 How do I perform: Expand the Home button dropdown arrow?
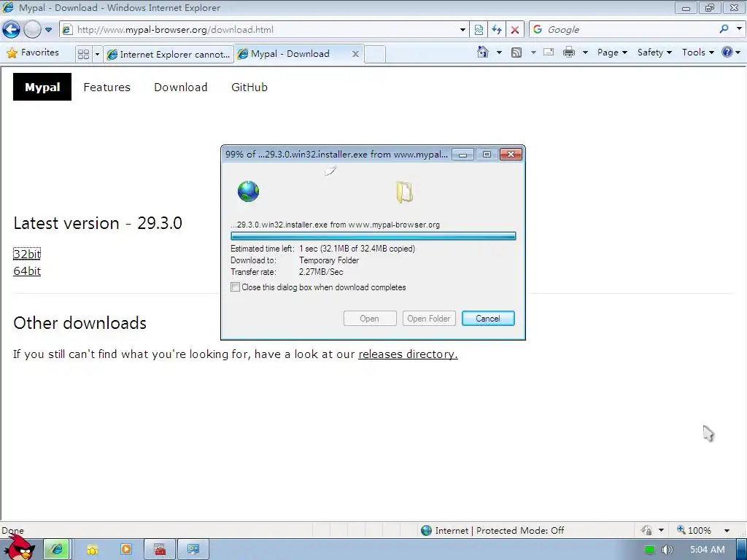point(499,52)
